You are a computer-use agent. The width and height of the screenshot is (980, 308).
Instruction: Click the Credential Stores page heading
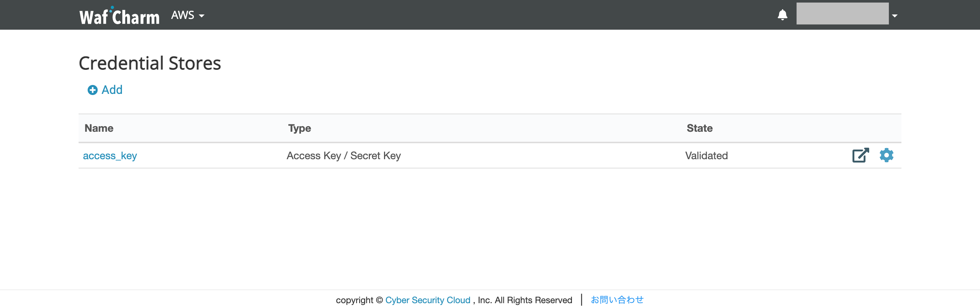[x=149, y=63]
